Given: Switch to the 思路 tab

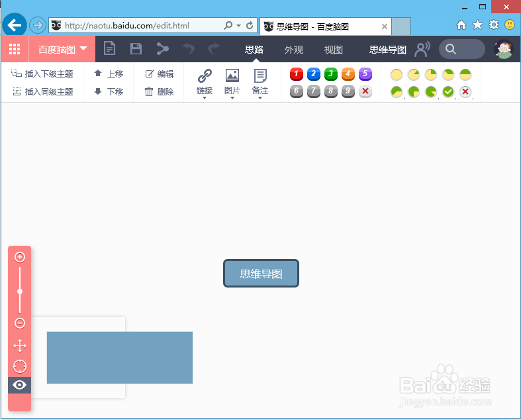Looking at the screenshot, I should (x=254, y=50).
